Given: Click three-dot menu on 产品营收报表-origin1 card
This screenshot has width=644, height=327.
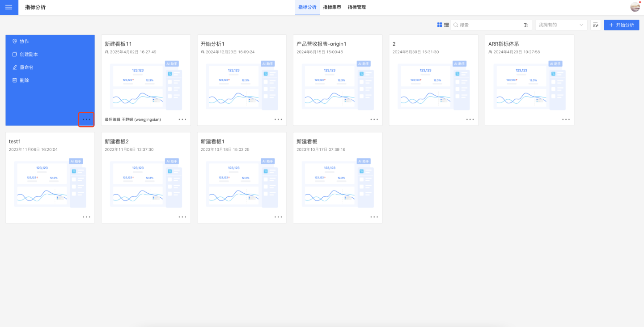Looking at the screenshot, I should pos(374,119).
